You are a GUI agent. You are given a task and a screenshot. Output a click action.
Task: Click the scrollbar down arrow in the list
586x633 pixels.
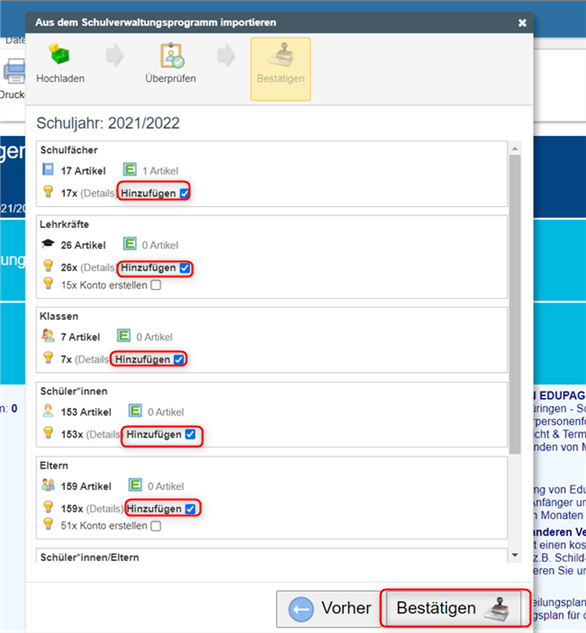pyautogui.click(x=515, y=555)
